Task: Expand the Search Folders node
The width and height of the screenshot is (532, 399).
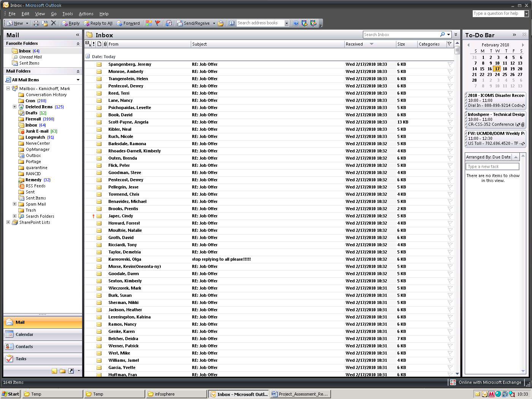Action: tap(14, 216)
